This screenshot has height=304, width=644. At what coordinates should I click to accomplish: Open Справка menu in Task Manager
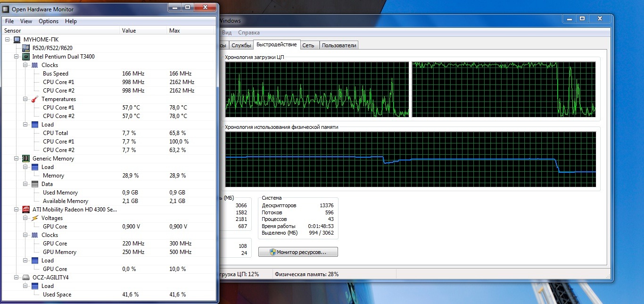[x=249, y=33]
